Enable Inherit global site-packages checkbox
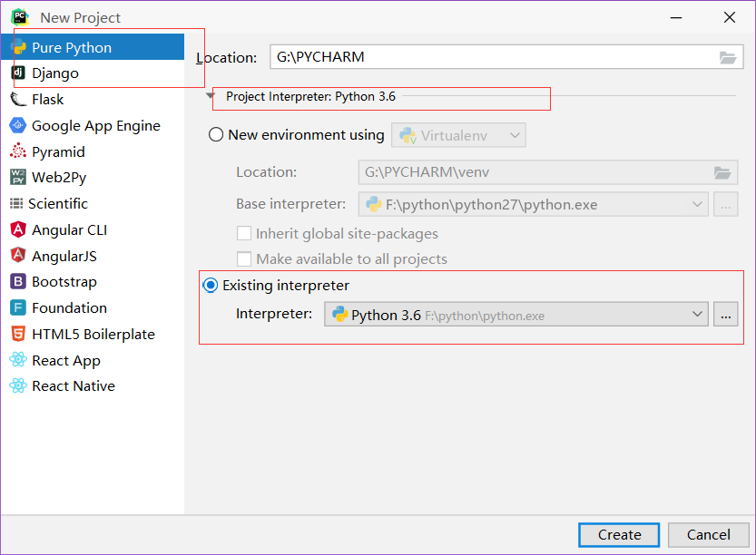756x555 pixels. [x=244, y=233]
